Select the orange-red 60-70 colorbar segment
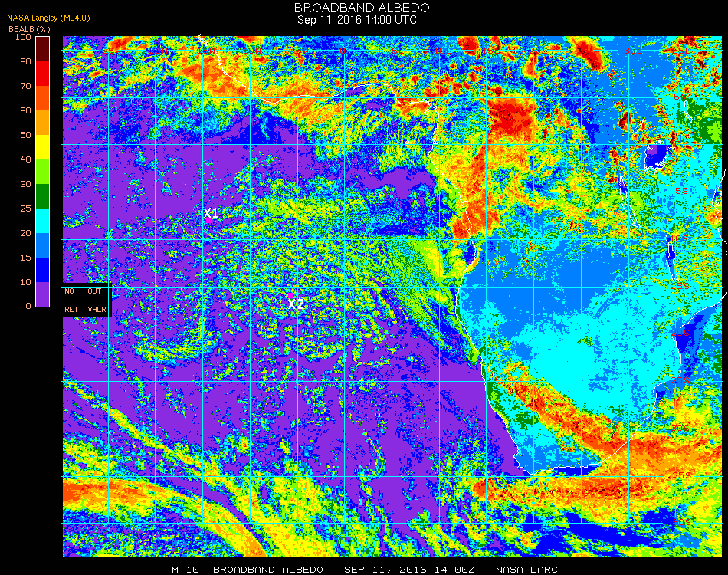This screenshot has height=575, width=728. pos(42,98)
